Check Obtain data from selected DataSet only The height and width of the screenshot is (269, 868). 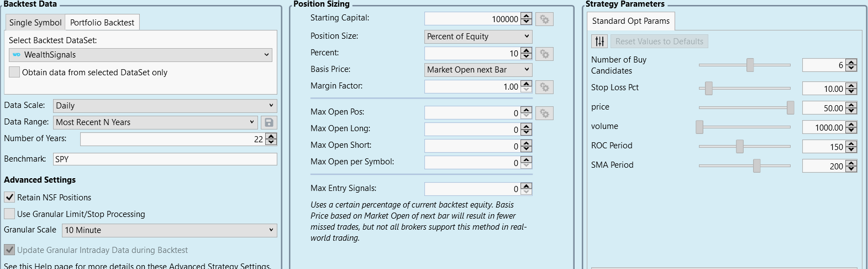[14, 72]
